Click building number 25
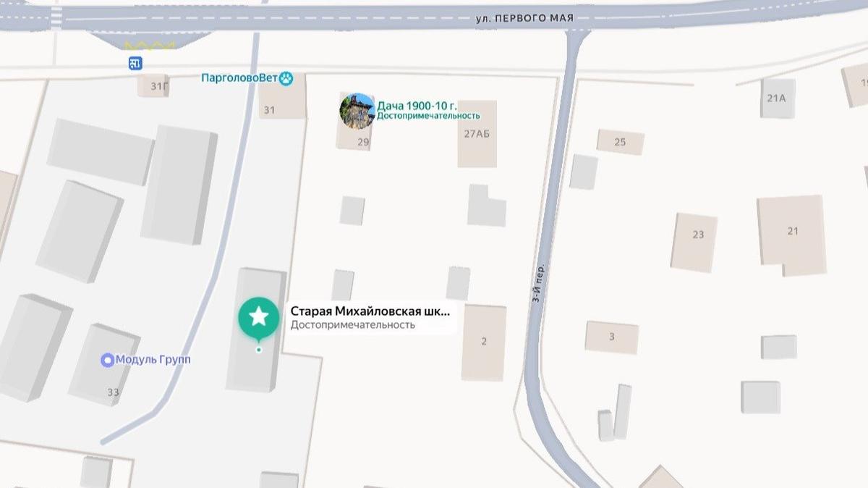The height and width of the screenshot is (488, 868). tap(620, 142)
